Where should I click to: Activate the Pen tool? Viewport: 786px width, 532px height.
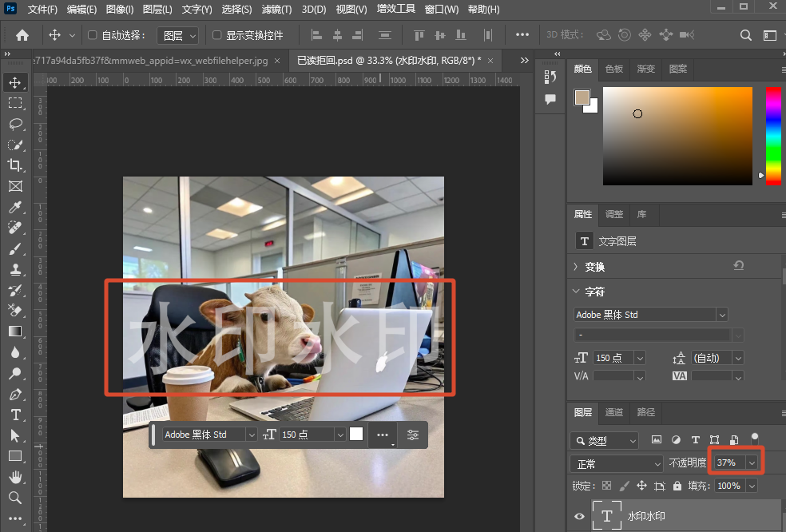click(x=15, y=395)
